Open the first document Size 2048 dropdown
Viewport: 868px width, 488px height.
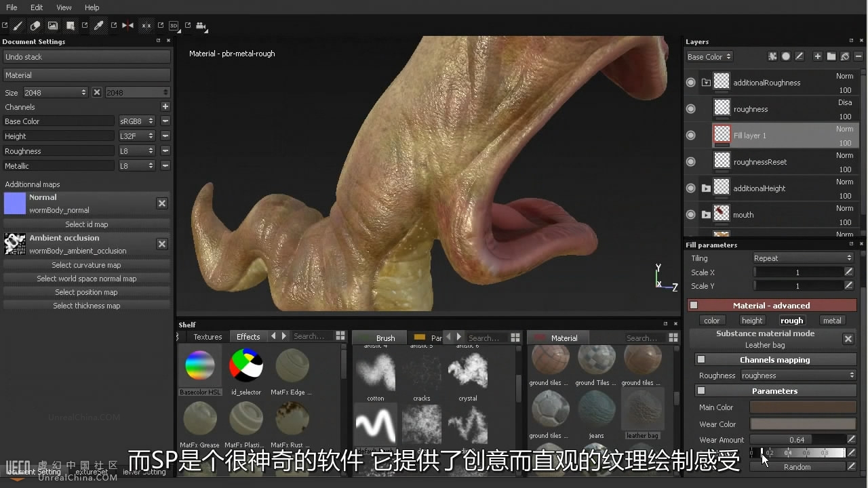tap(56, 92)
